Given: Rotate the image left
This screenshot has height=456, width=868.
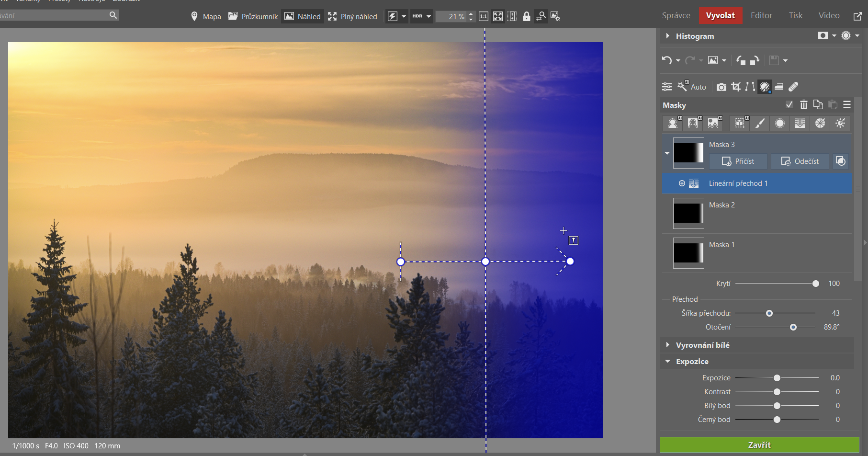Looking at the screenshot, I should click(x=741, y=60).
